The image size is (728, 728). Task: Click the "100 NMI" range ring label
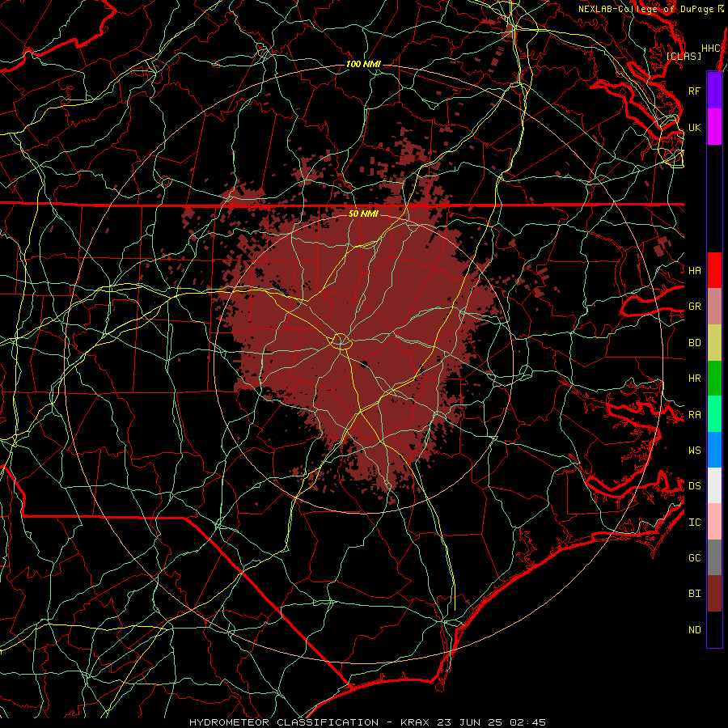point(363,64)
